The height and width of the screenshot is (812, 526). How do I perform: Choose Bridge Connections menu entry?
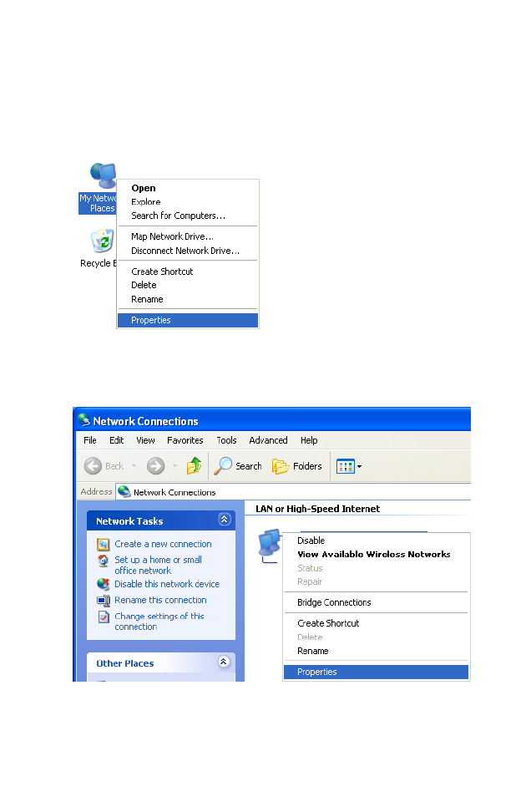pyautogui.click(x=334, y=603)
